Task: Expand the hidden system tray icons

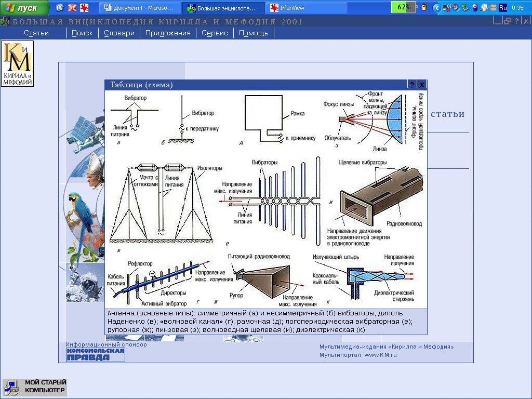Action: tap(436, 8)
